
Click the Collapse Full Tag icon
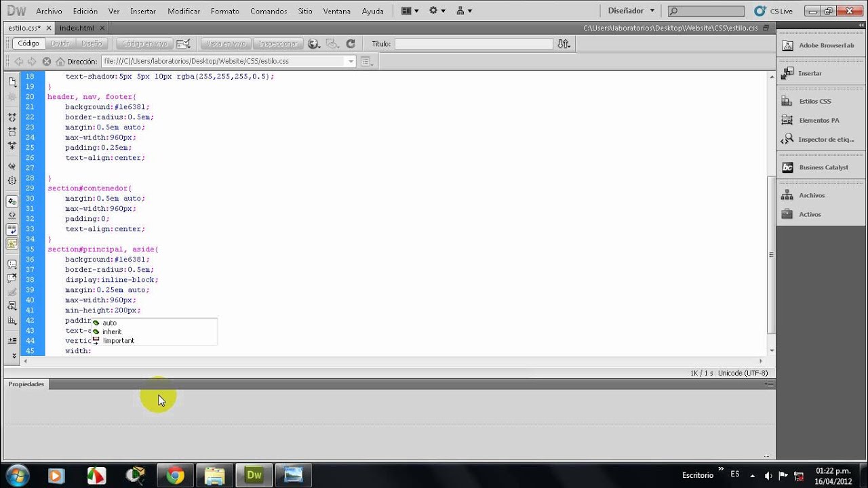(x=12, y=117)
